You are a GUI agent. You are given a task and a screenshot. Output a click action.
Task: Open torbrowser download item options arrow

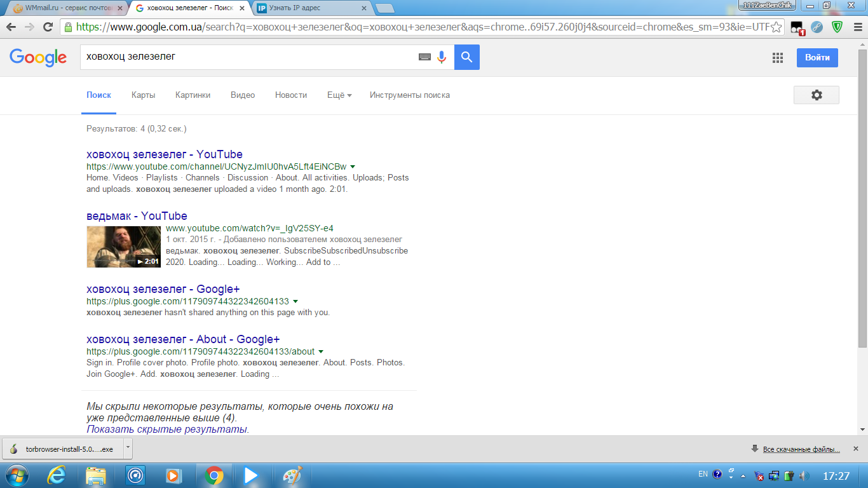click(128, 448)
